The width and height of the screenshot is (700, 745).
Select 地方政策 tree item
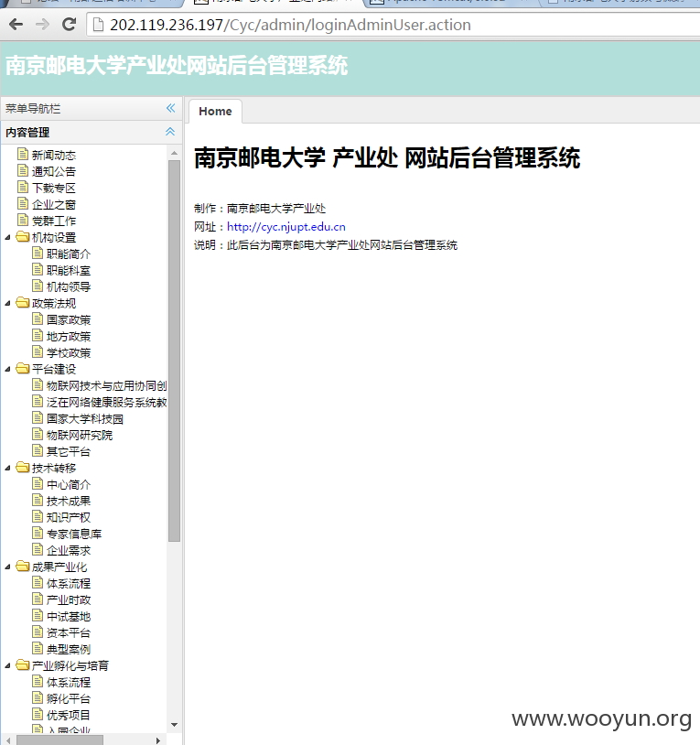69,337
